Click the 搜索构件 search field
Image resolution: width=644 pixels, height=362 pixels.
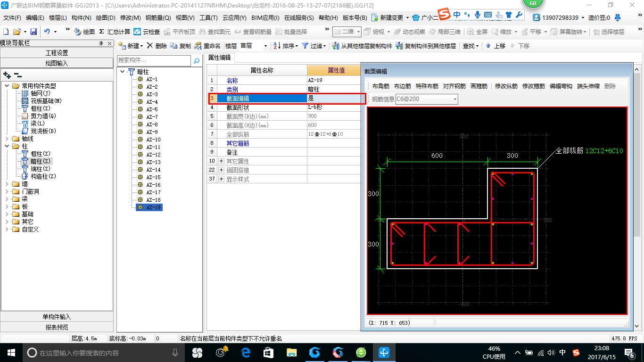154,60
